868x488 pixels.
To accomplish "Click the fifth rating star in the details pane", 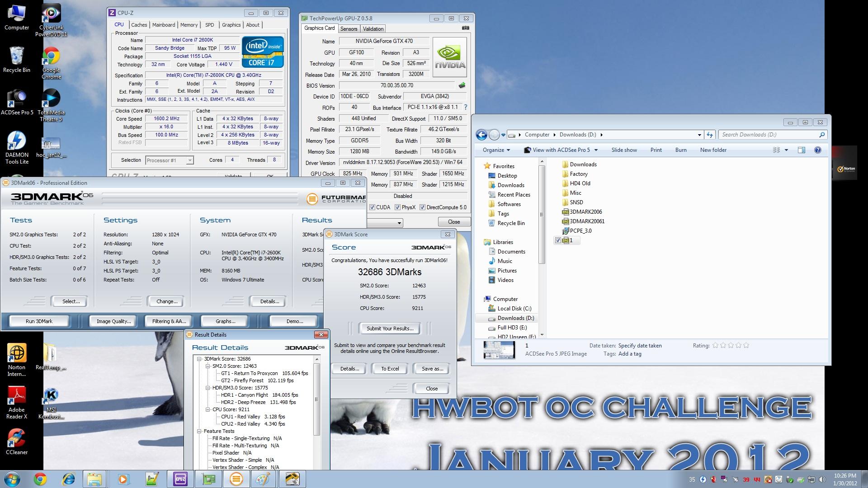I will coord(746,346).
